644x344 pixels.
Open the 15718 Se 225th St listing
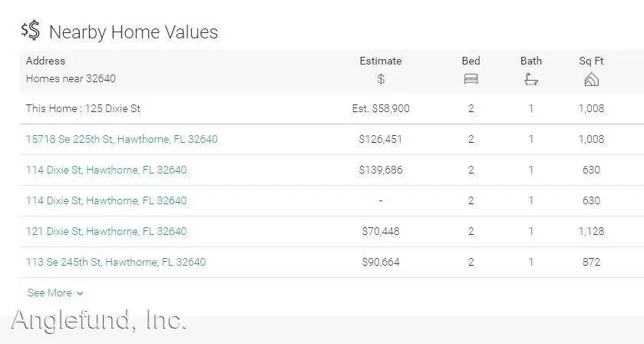tap(121, 139)
